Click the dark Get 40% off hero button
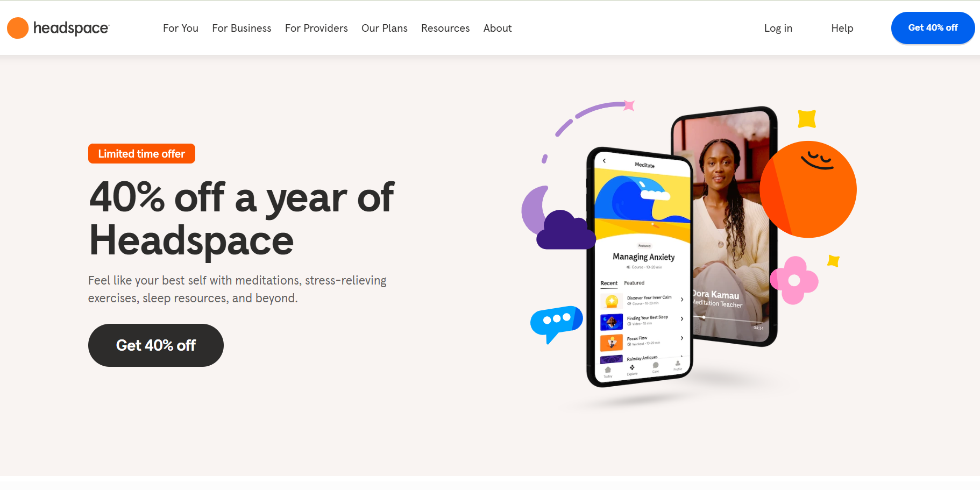Screen dimensions: 980x490 (x=156, y=345)
